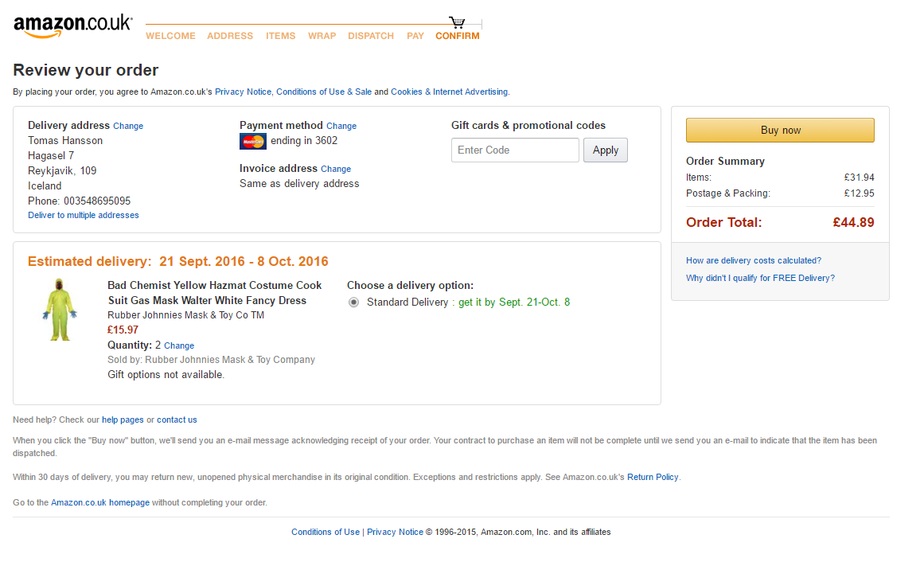Open Deliver to multiple addresses link
This screenshot has width=924, height=566.
click(x=83, y=215)
